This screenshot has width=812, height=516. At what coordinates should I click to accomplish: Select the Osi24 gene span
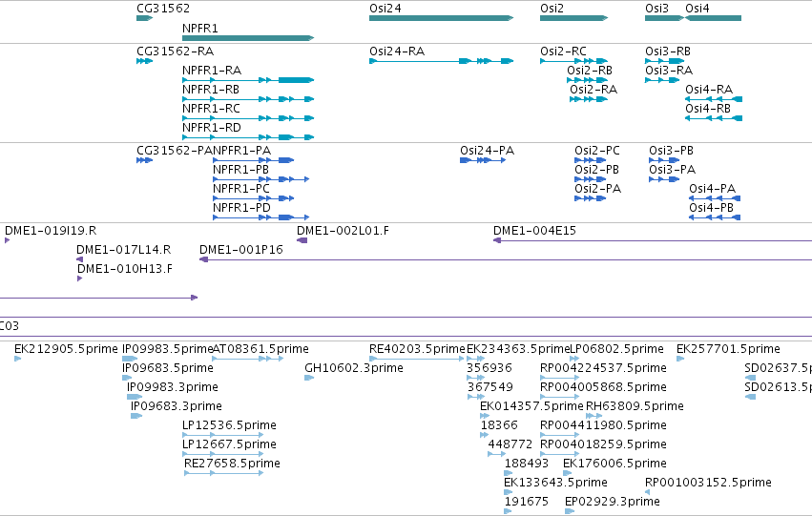tap(441, 18)
